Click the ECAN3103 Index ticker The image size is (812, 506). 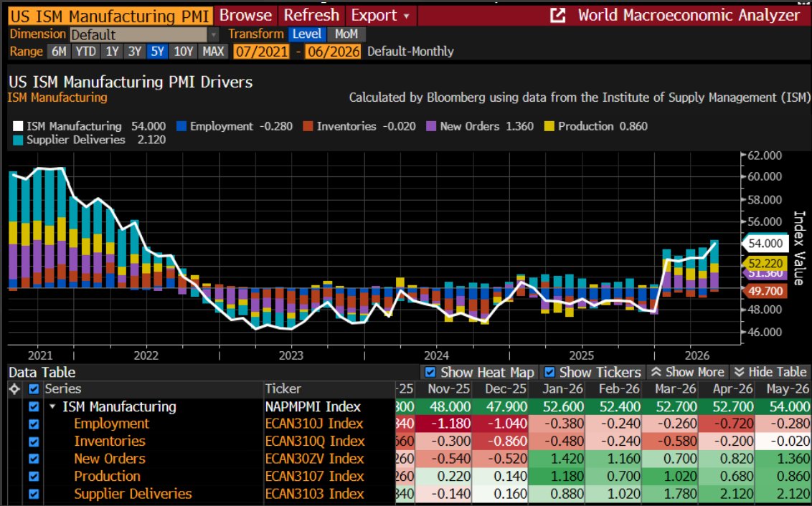coord(315,494)
